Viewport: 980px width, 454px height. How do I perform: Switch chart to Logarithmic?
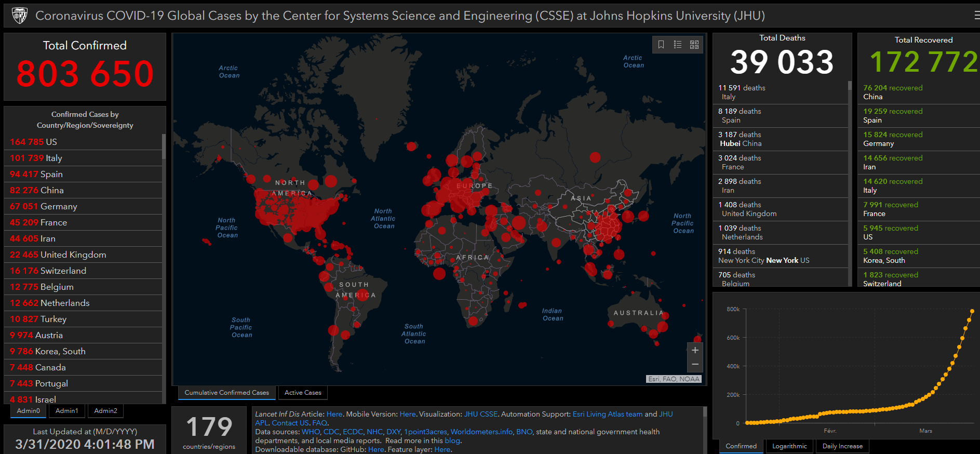789,446
